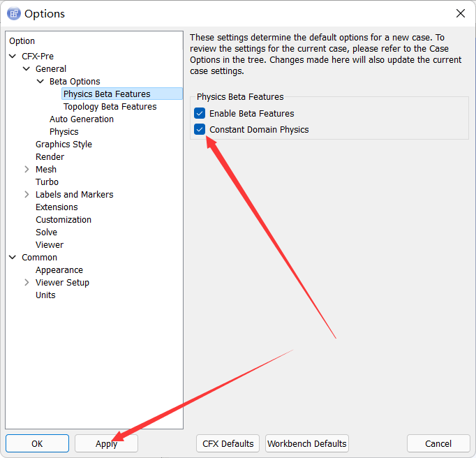
Task: Close the Options dialog
Action: 460,13
